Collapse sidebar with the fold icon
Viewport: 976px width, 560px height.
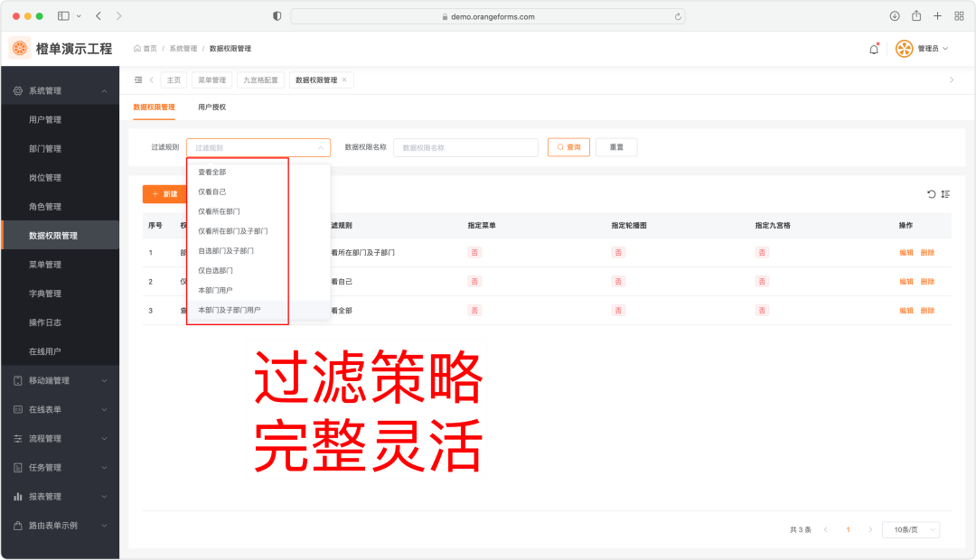point(138,79)
